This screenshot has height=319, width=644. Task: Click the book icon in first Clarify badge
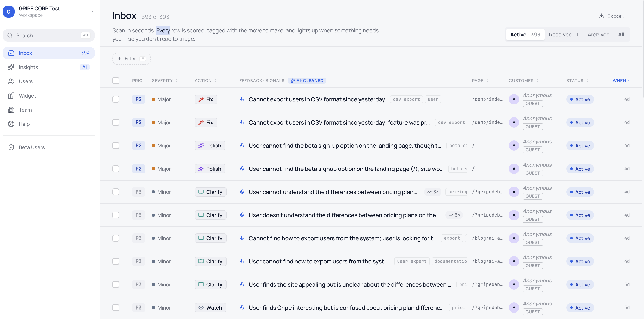(201, 192)
